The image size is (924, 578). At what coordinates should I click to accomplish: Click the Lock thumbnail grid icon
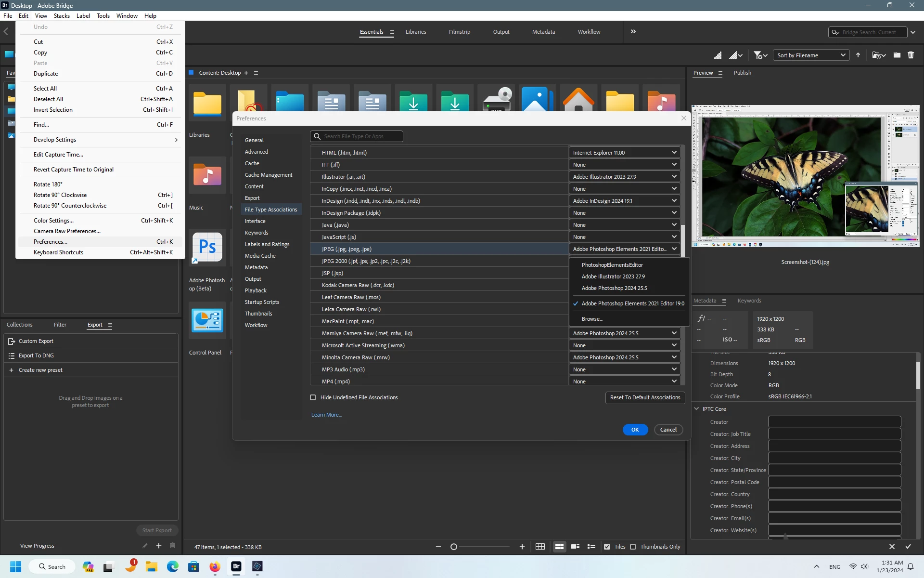point(540,547)
